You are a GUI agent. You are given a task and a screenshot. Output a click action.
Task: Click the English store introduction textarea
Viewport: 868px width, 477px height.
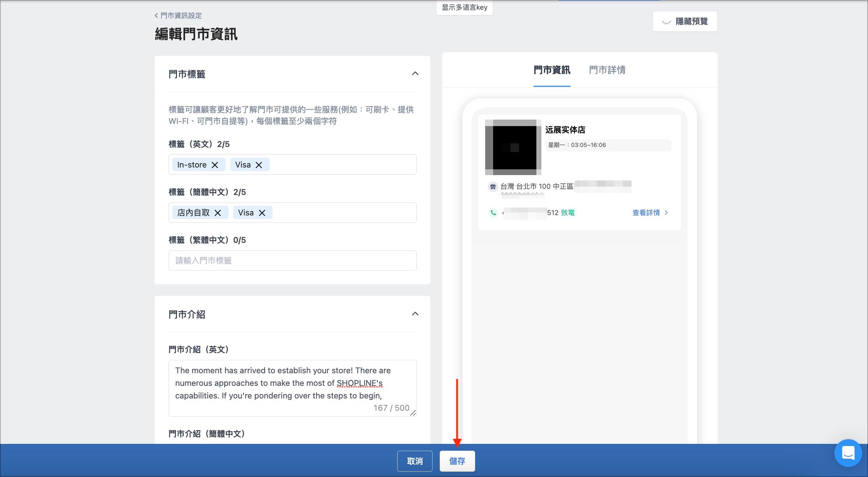point(293,388)
